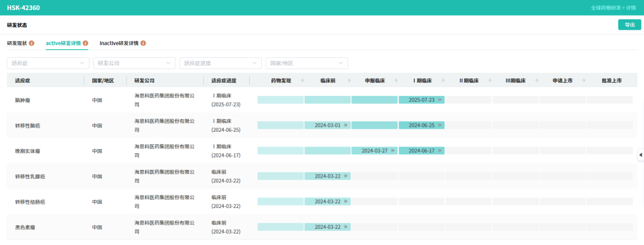This screenshot has height=245, width=644.
Task: Click arrow icon on 2025-07-23 phase bar
Action: 440,100
